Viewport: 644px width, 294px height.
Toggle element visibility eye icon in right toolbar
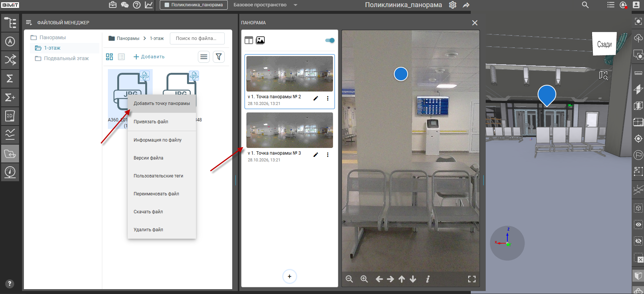[x=638, y=225]
